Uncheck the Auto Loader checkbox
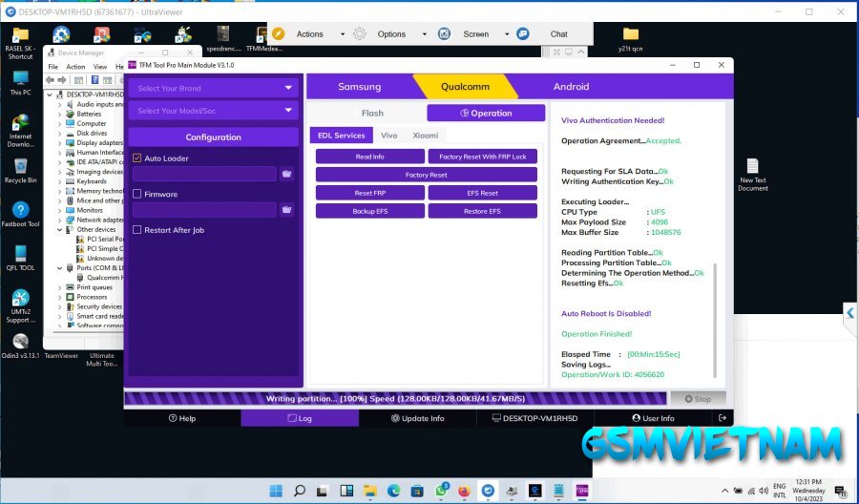 [x=137, y=158]
